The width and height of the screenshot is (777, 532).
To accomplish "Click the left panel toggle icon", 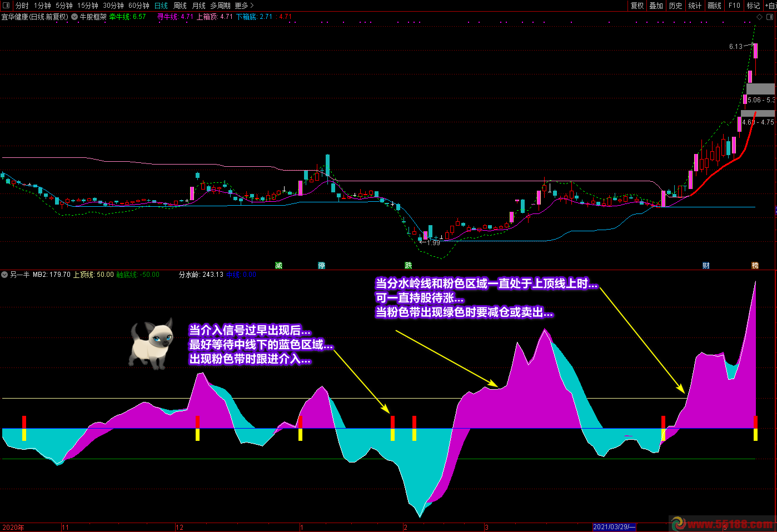I will click(x=6, y=6).
